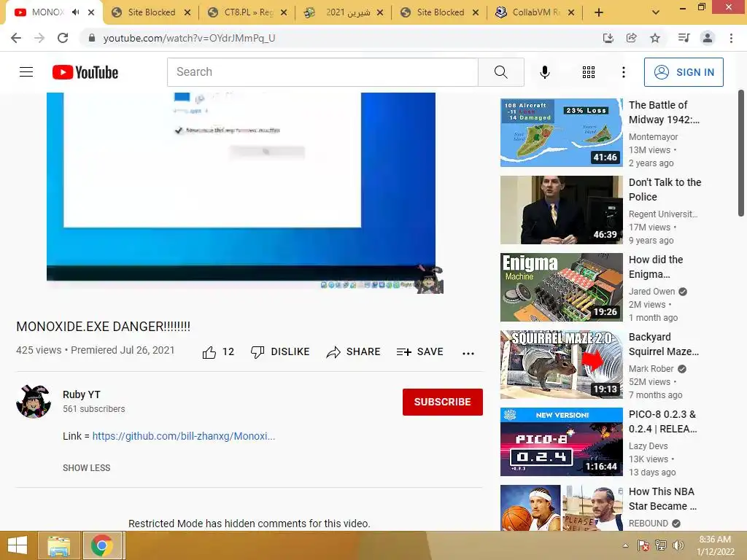Save video to a playlist
747x560 pixels.
(419, 352)
